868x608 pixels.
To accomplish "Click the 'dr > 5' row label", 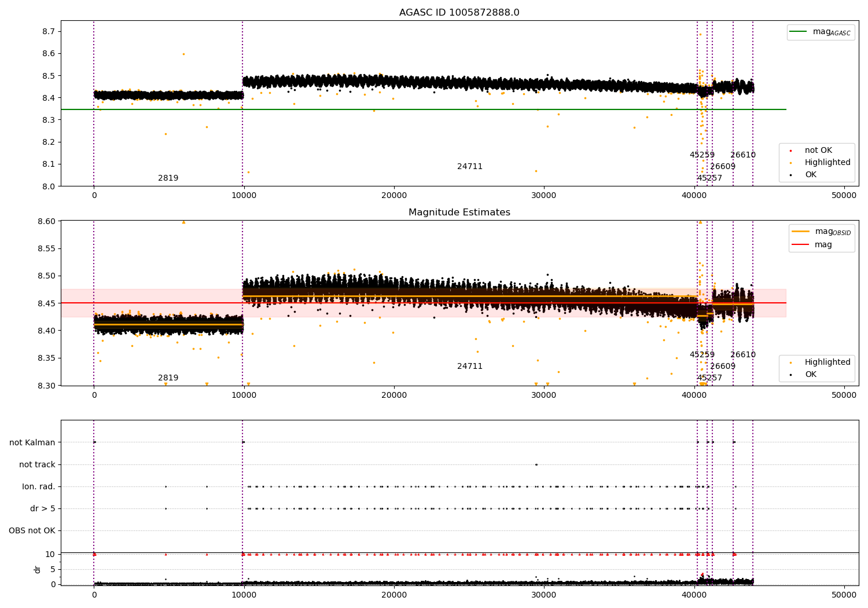I will pyautogui.click(x=43, y=508).
